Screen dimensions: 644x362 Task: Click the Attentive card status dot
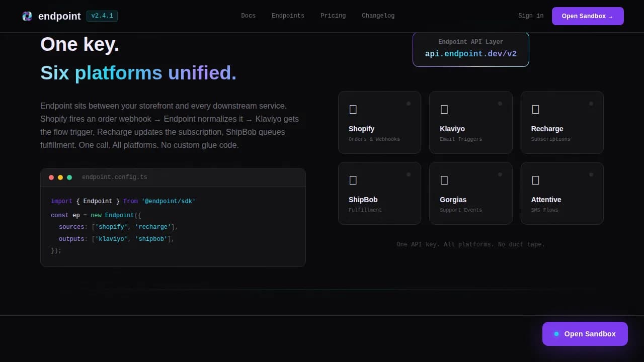pyautogui.click(x=591, y=174)
